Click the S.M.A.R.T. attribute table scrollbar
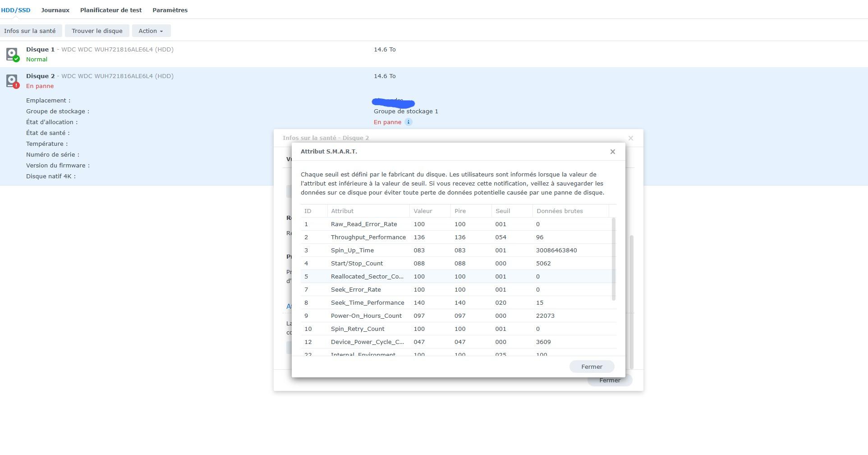 point(613,259)
